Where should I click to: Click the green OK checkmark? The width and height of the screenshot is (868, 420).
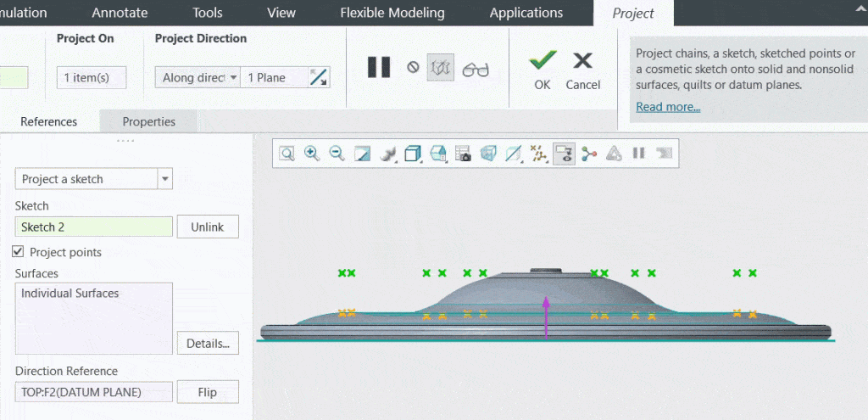tap(542, 61)
